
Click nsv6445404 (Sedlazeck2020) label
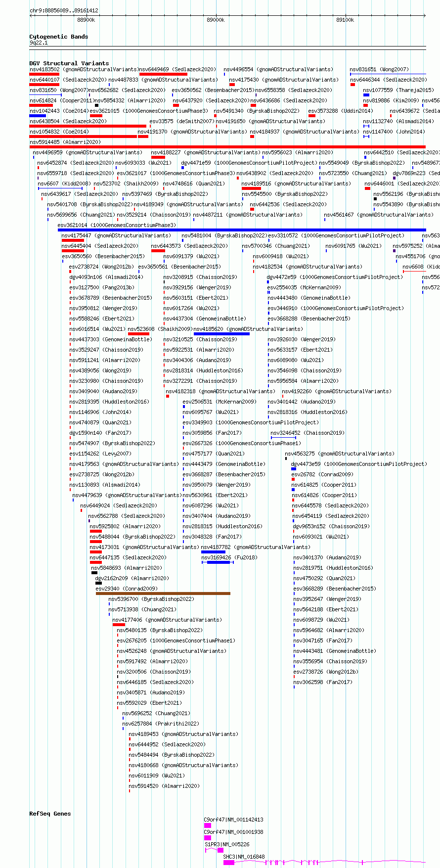point(100,246)
